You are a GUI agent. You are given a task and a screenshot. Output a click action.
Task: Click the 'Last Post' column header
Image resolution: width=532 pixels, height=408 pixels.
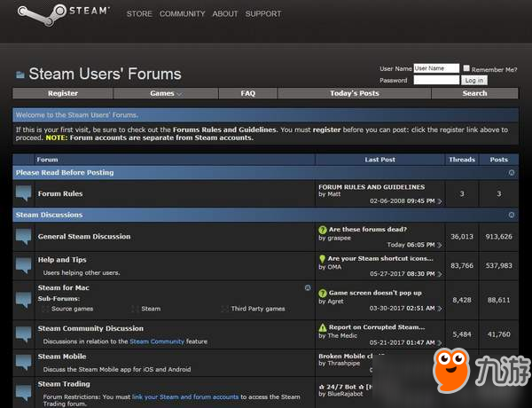380,160
